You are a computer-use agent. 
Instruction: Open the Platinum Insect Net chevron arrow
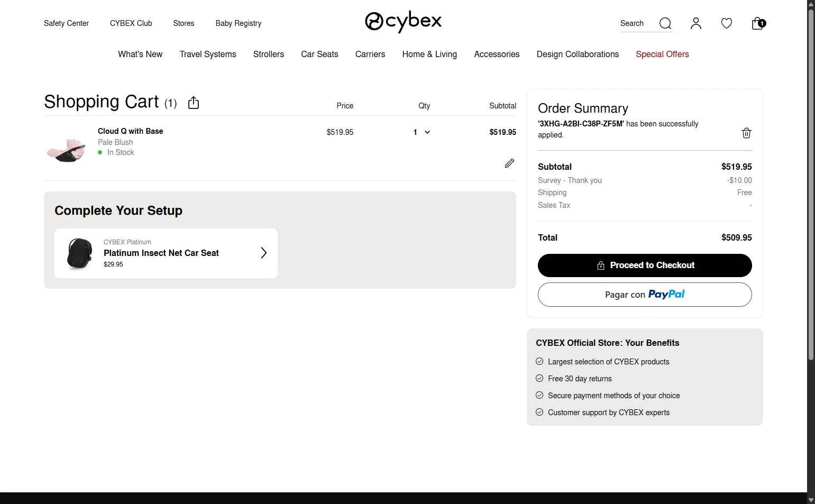[264, 253]
